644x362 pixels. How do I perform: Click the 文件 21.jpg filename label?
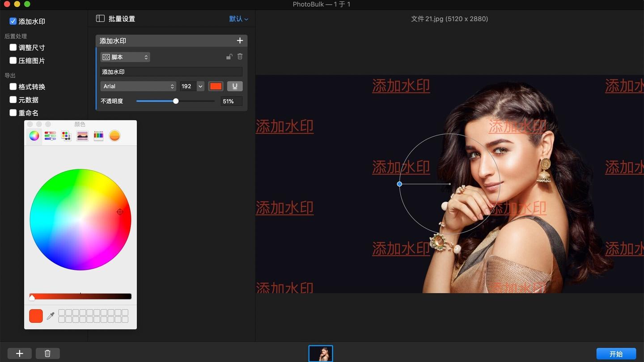[x=449, y=19]
